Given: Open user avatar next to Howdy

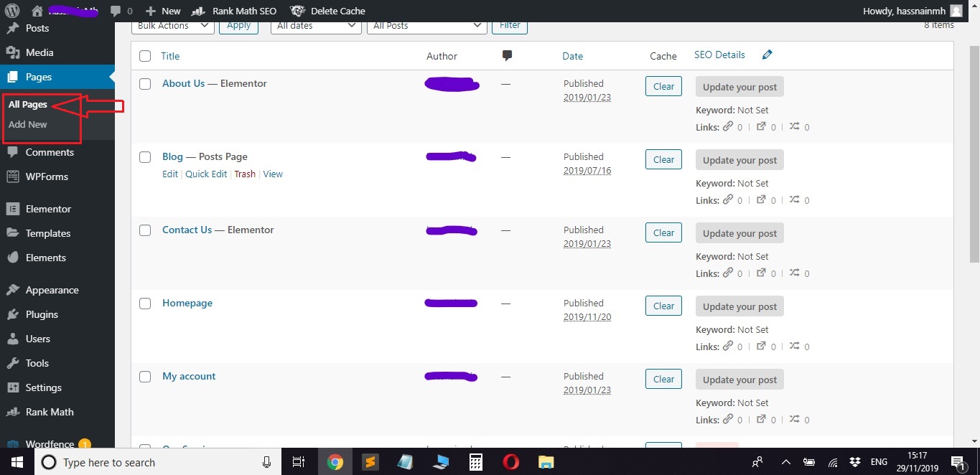Looking at the screenshot, I should (x=956, y=11).
